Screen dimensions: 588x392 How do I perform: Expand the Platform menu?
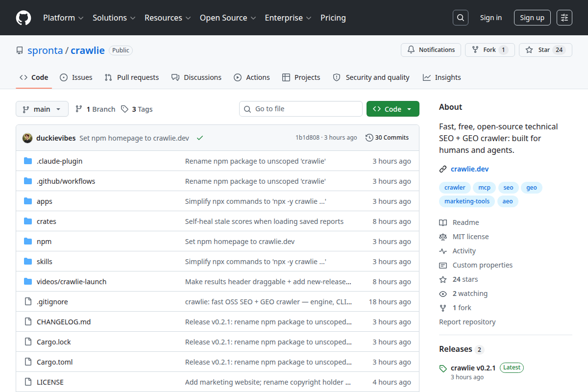[63, 18]
